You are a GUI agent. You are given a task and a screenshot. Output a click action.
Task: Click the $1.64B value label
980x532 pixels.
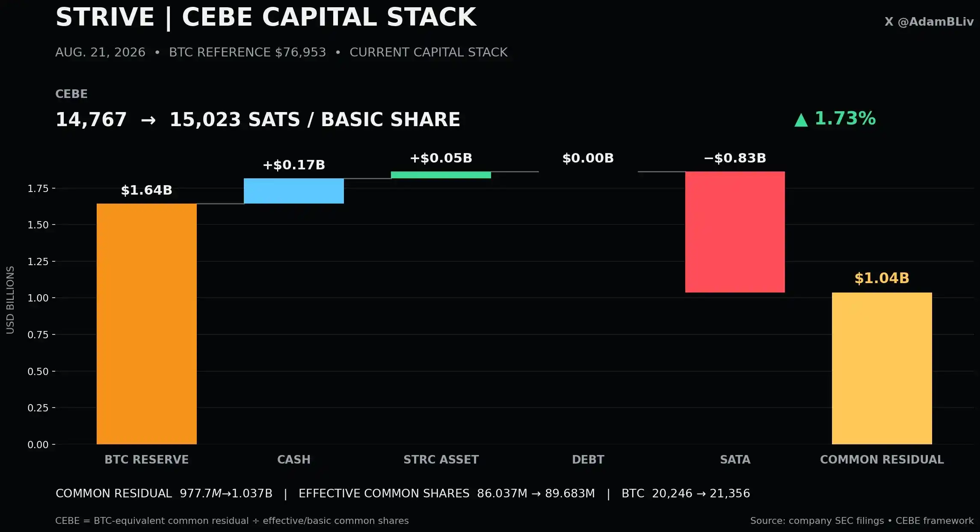pos(147,190)
